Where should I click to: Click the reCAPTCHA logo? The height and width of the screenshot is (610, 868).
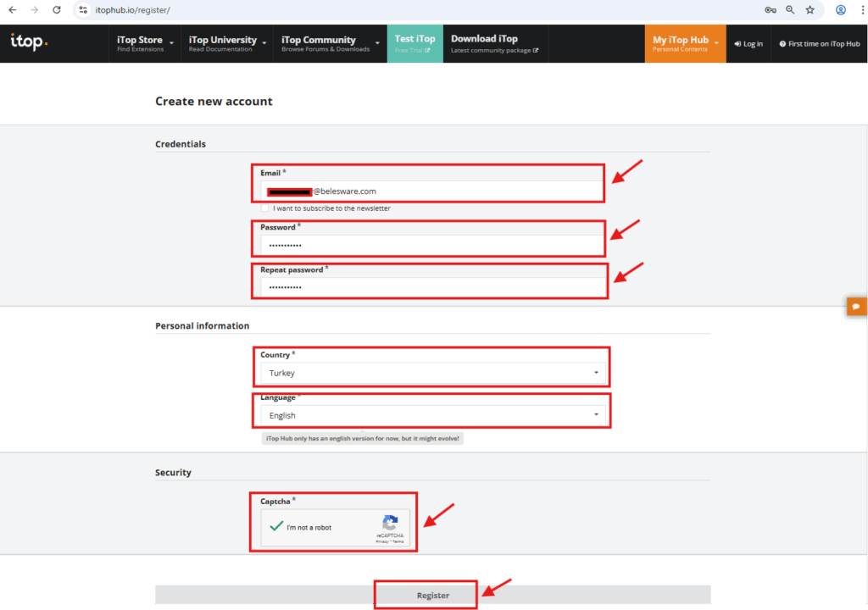390,523
